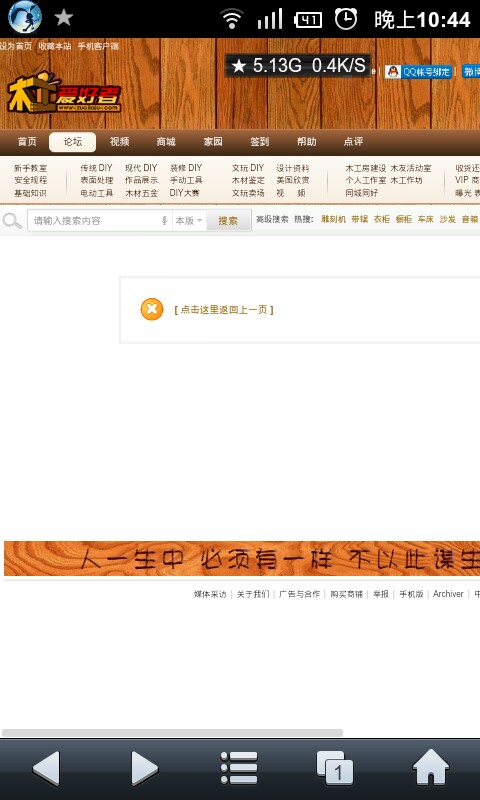Click the hot search 衣柜 link
Image resolution: width=480 pixels, height=800 pixels.
pyautogui.click(x=382, y=219)
